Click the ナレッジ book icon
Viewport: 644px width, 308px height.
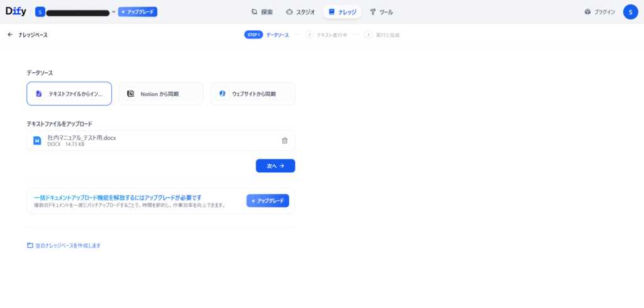(331, 12)
